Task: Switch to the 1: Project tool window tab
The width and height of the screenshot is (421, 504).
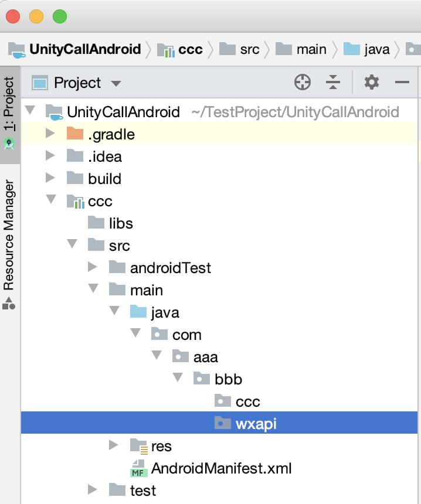Action: (x=9, y=114)
